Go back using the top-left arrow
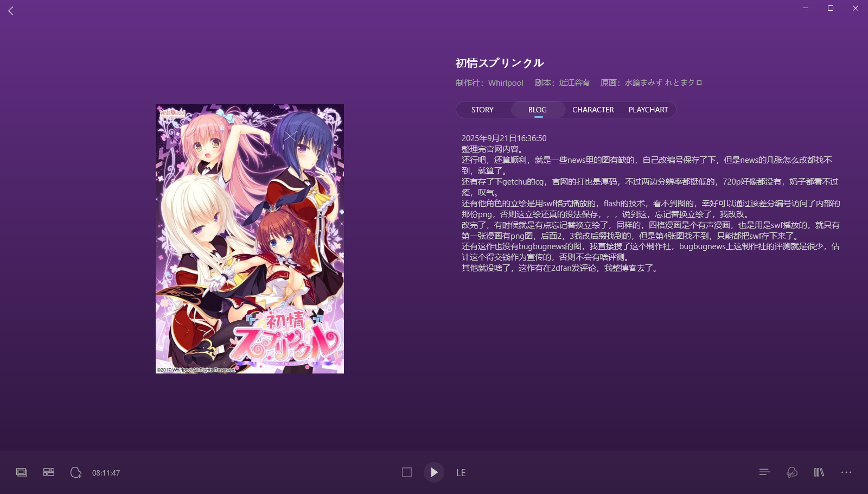Image resolution: width=868 pixels, height=494 pixels. pyautogui.click(x=11, y=11)
